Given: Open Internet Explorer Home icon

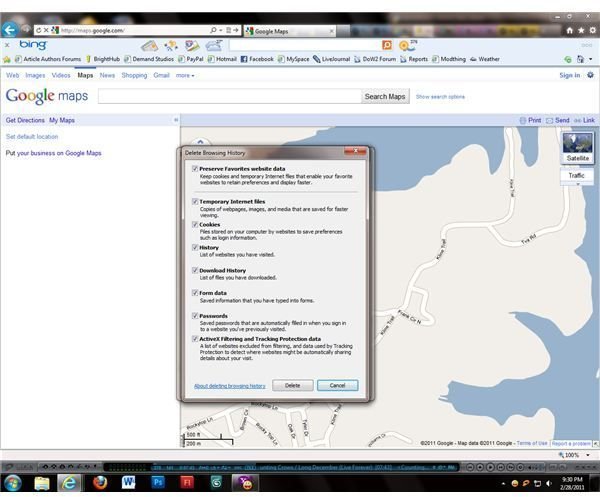Looking at the screenshot, I should [x=570, y=30].
